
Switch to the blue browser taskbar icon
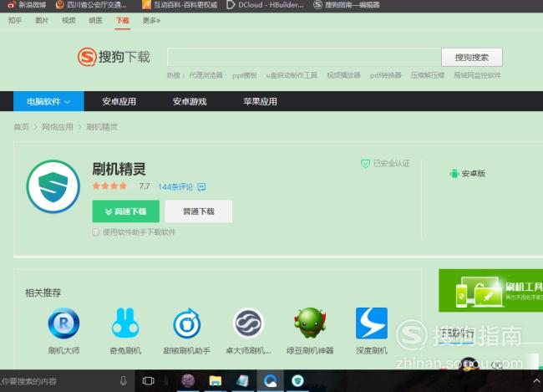pyautogui.click(x=270, y=381)
